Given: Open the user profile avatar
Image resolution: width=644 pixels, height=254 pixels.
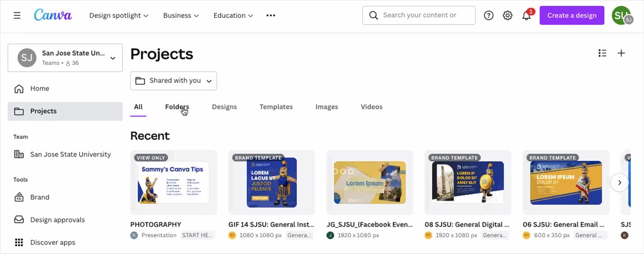Looking at the screenshot, I should [621, 16].
